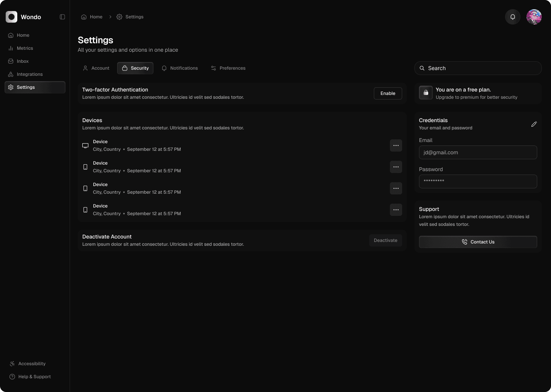Image resolution: width=551 pixels, height=392 pixels.
Task: Edit credentials using the pencil icon
Action: click(x=534, y=124)
